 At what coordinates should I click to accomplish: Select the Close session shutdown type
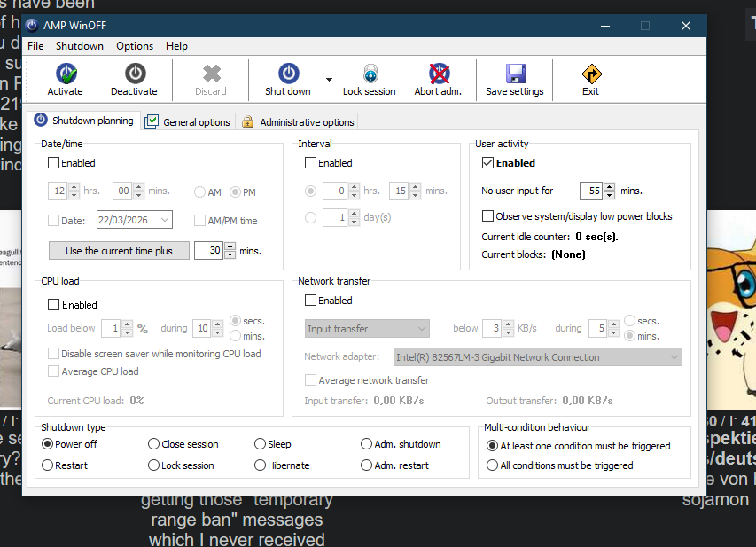(x=154, y=444)
